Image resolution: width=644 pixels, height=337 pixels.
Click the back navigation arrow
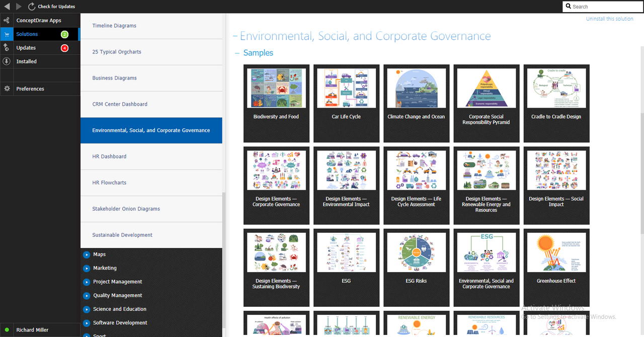[7, 7]
